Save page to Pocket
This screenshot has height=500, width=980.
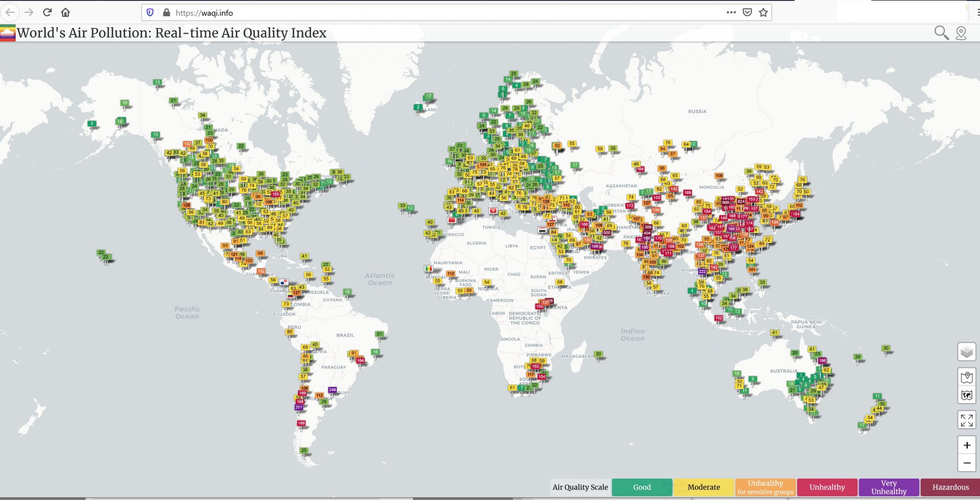tap(747, 12)
